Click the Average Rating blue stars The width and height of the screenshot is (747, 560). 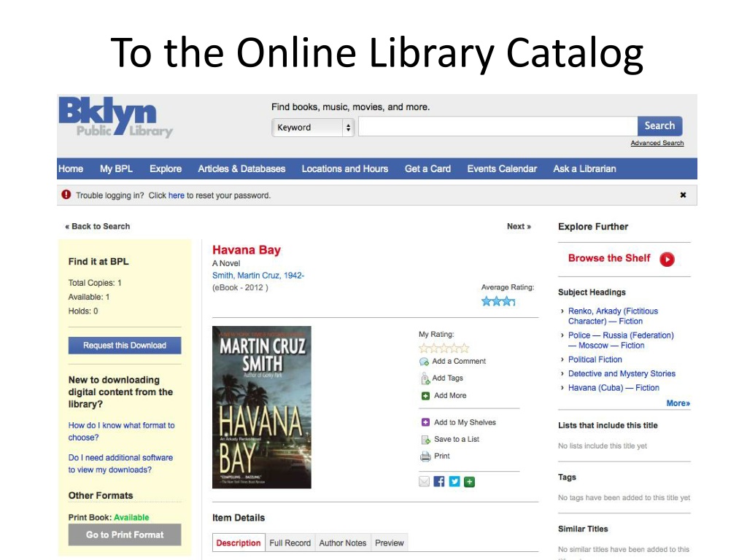(498, 301)
